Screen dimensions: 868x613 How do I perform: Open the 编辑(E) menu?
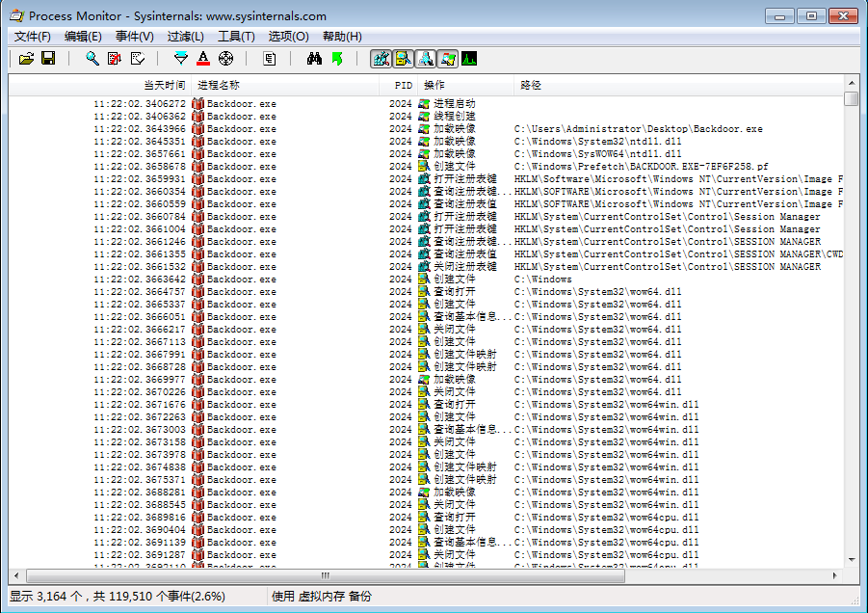[83, 37]
